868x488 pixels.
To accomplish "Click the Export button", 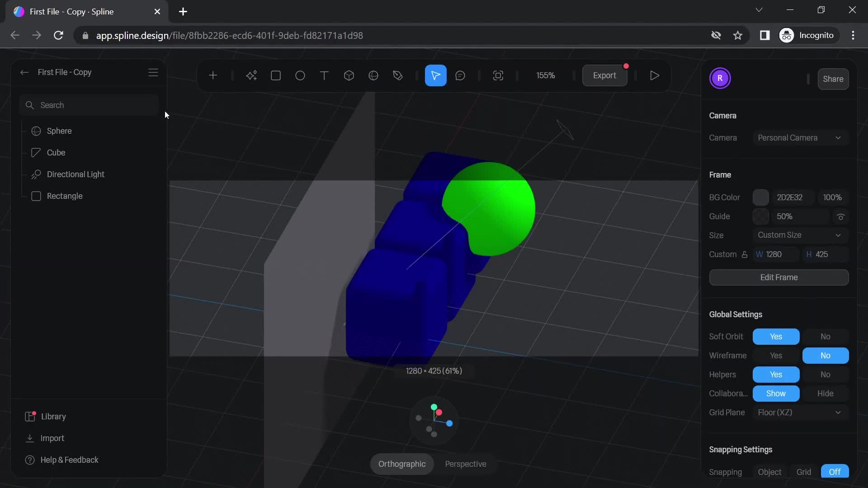I will click(604, 75).
